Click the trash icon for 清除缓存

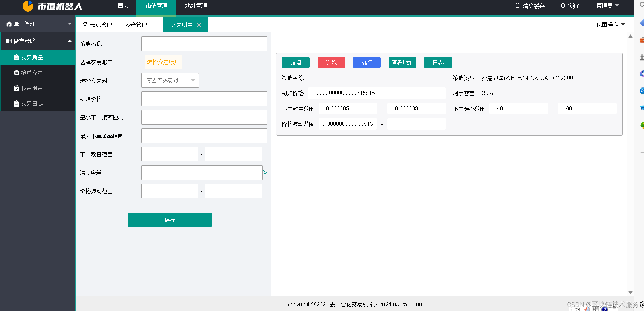(518, 5)
